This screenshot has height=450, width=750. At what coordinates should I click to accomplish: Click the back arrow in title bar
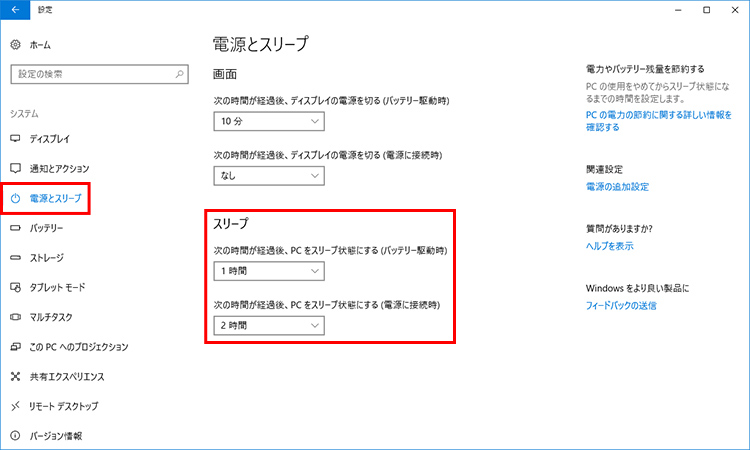15,10
